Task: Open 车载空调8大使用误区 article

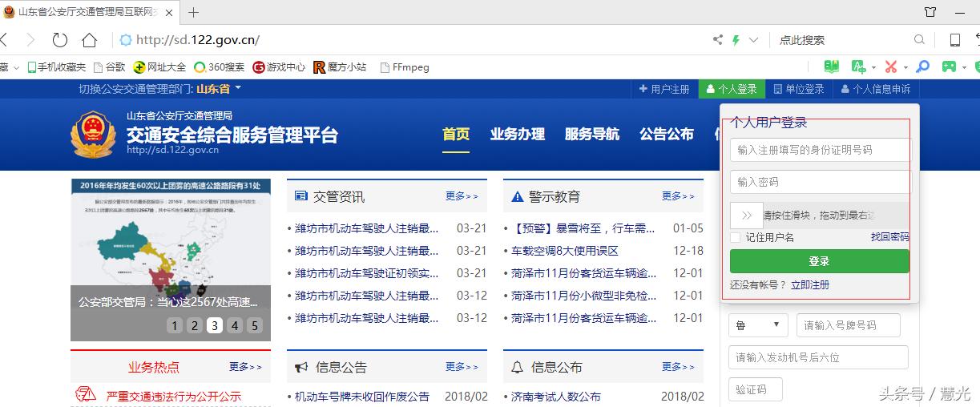Action: 565,251
